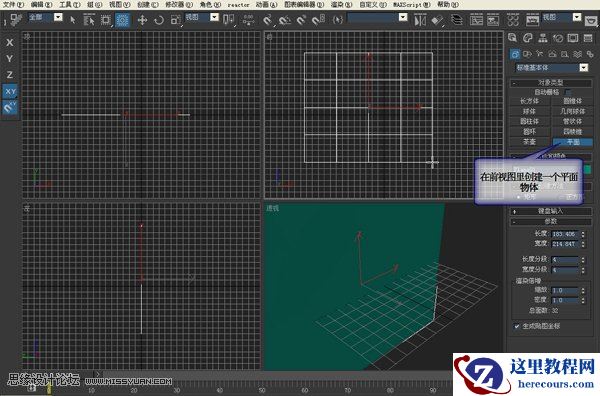Open Curve Editor icon

click(x=476, y=20)
